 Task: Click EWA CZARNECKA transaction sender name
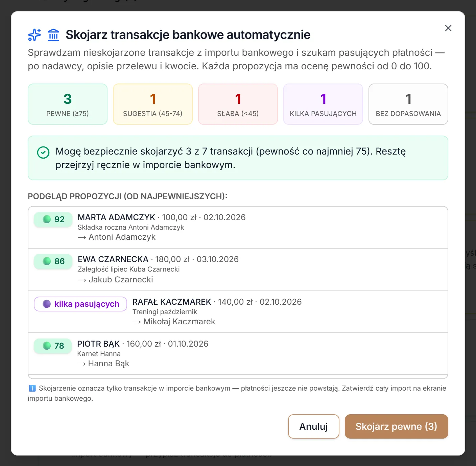point(113,259)
